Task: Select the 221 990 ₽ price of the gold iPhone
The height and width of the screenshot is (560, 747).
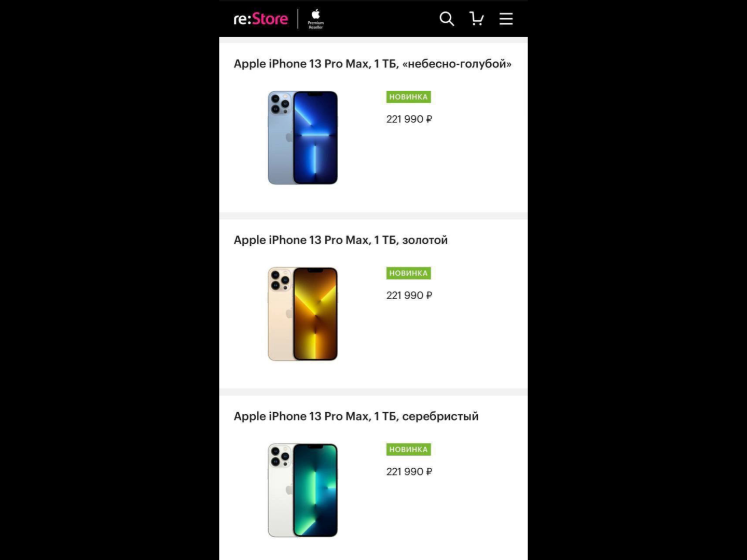Action: [409, 296]
